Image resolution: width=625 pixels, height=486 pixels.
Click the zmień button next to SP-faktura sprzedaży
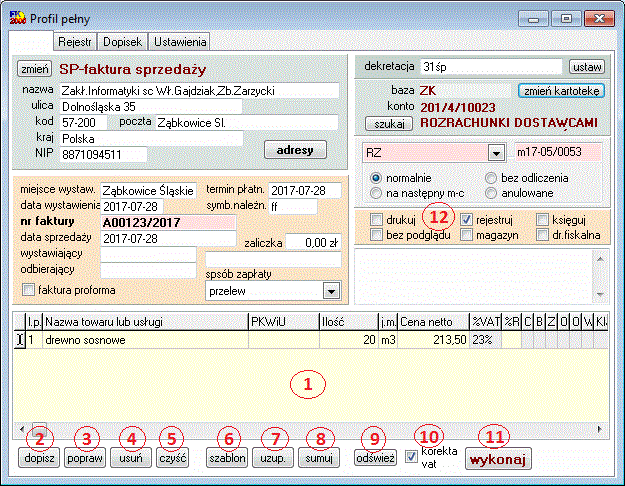[x=35, y=69]
